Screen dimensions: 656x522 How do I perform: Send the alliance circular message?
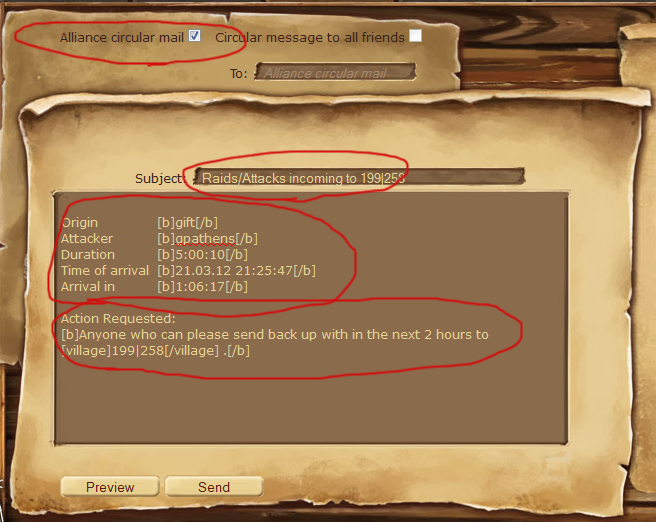(214, 487)
